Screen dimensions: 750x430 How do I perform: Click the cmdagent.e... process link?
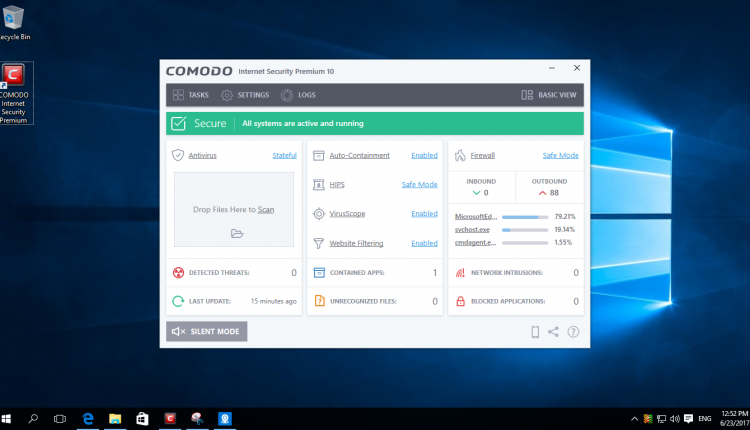point(475,243)
